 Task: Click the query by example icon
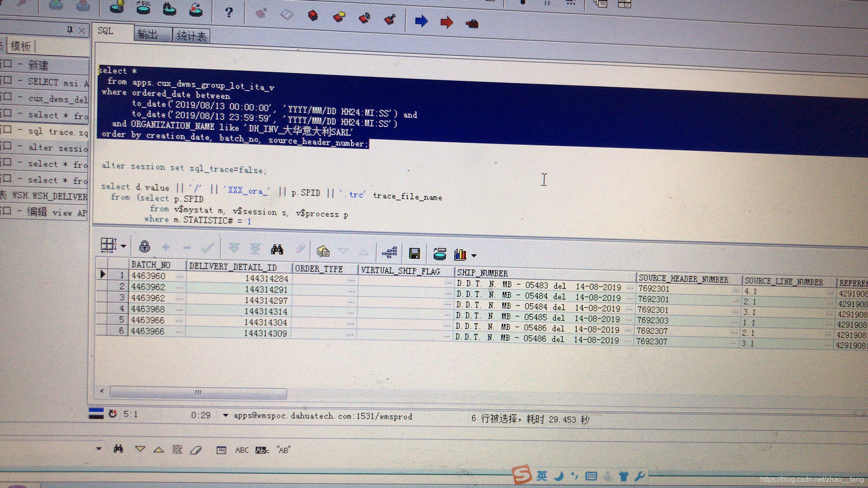click(323, 251)
